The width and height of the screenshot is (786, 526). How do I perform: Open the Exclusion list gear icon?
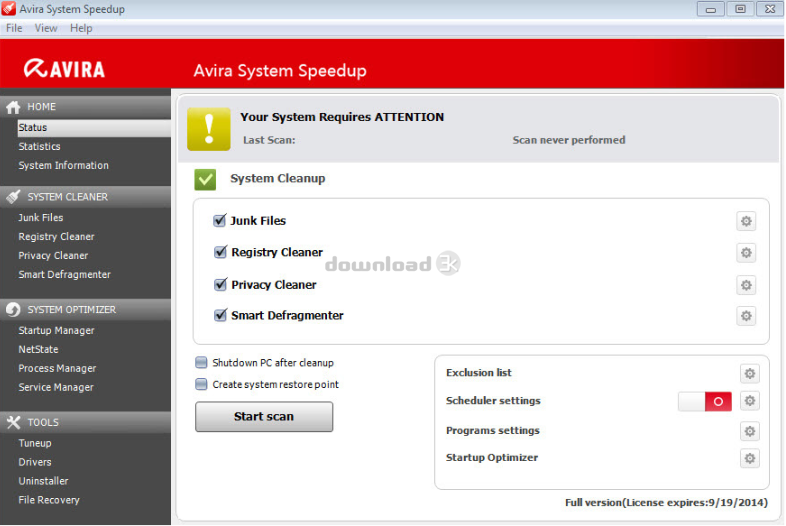pos(750,373)
